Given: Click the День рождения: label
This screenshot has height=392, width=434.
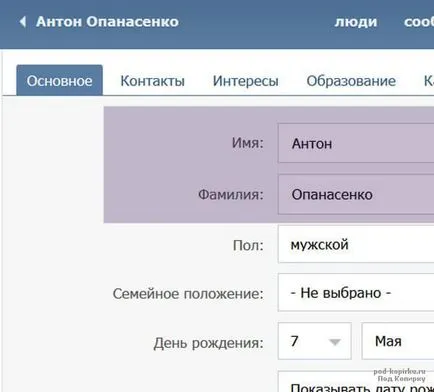Looking at the screenshot, I should (x=209, y=343).
